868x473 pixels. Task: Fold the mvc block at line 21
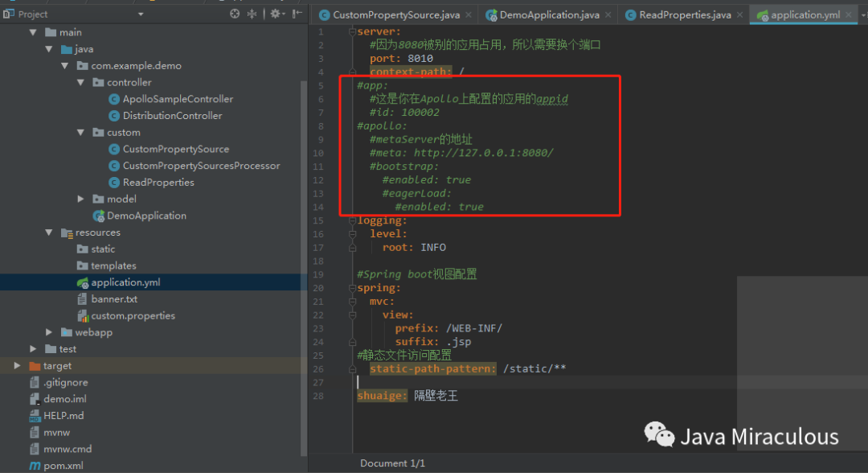(352, 302)
